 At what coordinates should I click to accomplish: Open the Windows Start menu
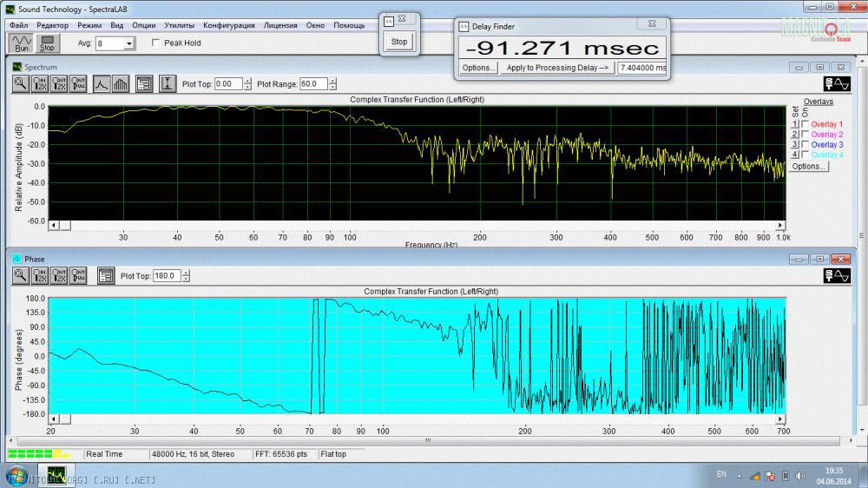(x=16, y=475)
